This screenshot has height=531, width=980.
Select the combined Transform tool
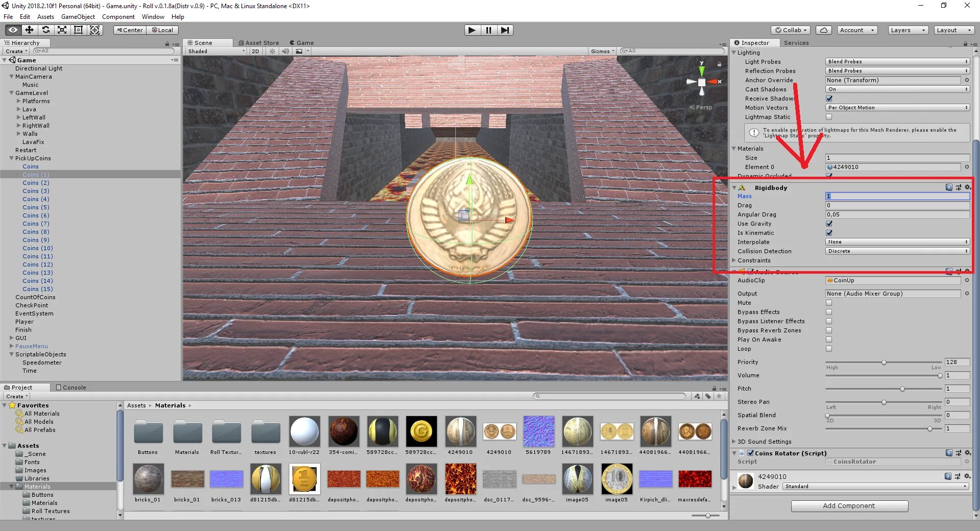tap(95, 30)
